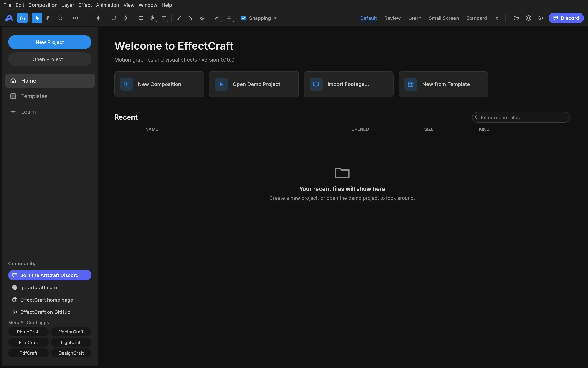Open the EffectCraft on GitHub link
The height and width of the screenshot is (368, 588).
pyautogui.click(x=50, y=312)
